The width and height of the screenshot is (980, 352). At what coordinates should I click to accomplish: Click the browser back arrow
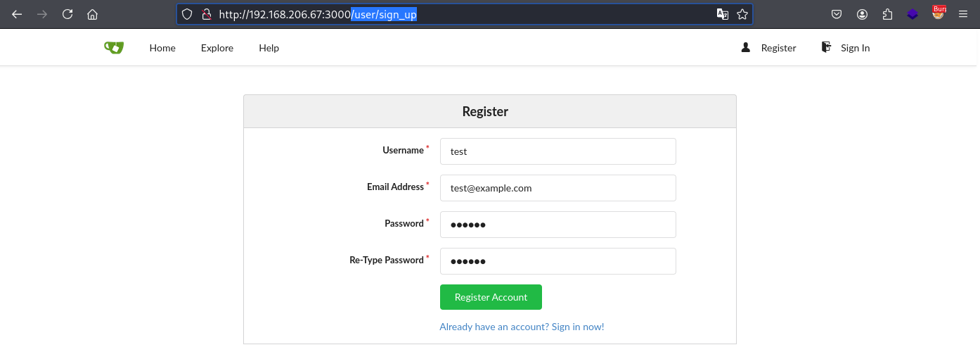tap(17, 14)
